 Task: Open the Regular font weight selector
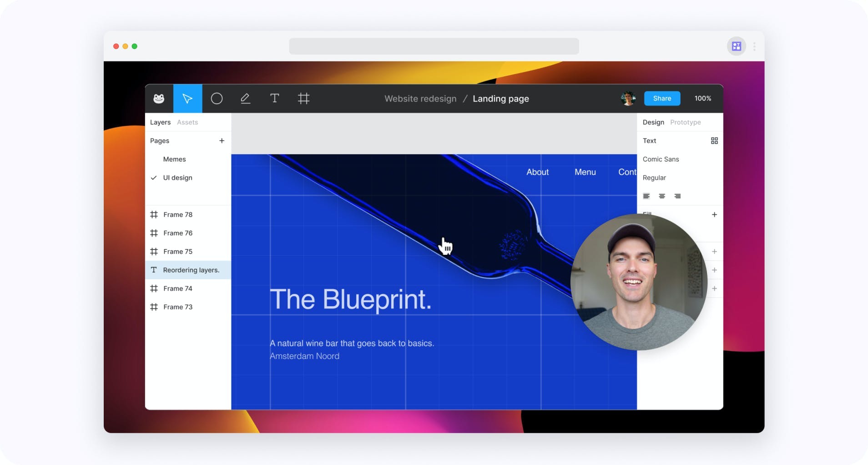coord(654,178)
